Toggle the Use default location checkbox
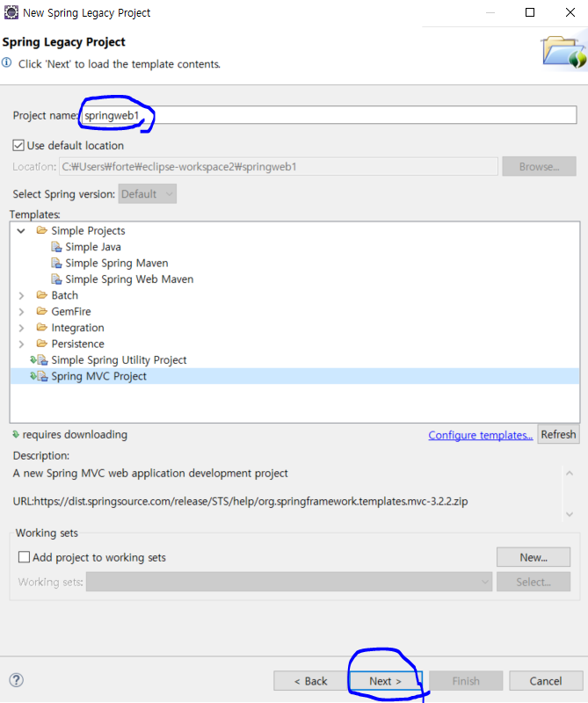Image resolution: width=588 pixels, height=703 pixels. click(x=18, y=145)
